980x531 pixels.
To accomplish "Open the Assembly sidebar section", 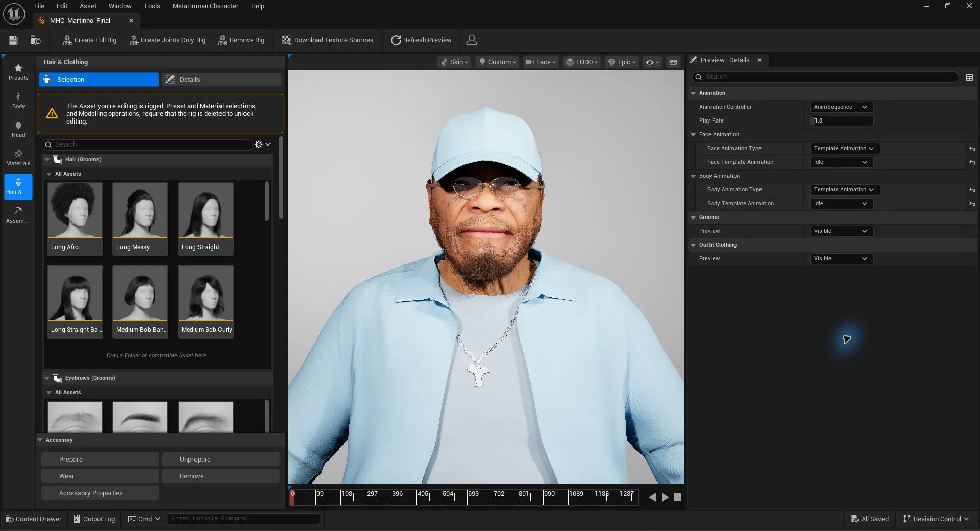I will point(18,215).
